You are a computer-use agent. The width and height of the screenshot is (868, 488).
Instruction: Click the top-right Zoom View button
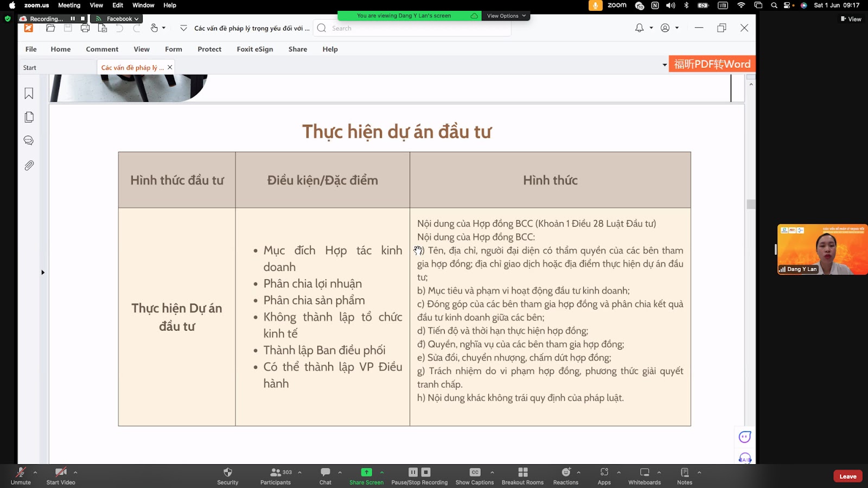click(x=851, y=19)
